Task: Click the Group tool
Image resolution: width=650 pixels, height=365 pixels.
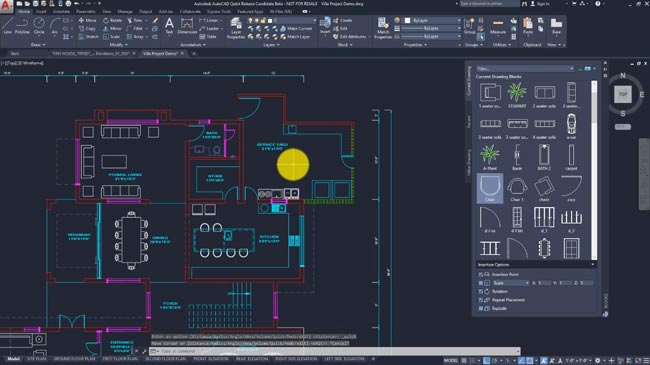Action: [x=469, y=26]
